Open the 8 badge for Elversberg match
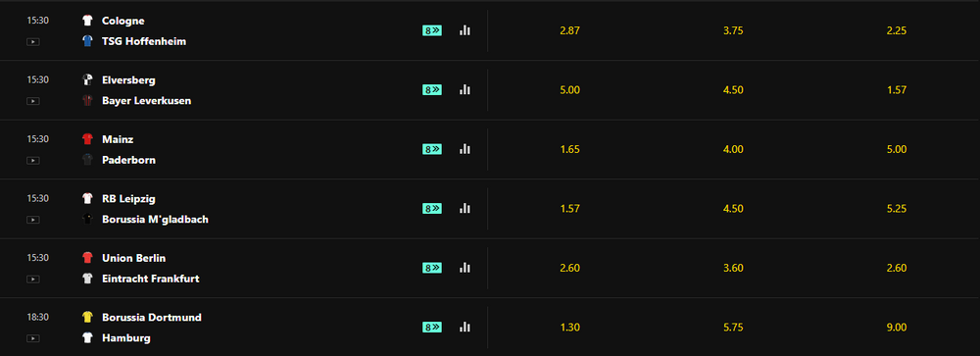This screenshot has width=980, height=356. point(432,89)
